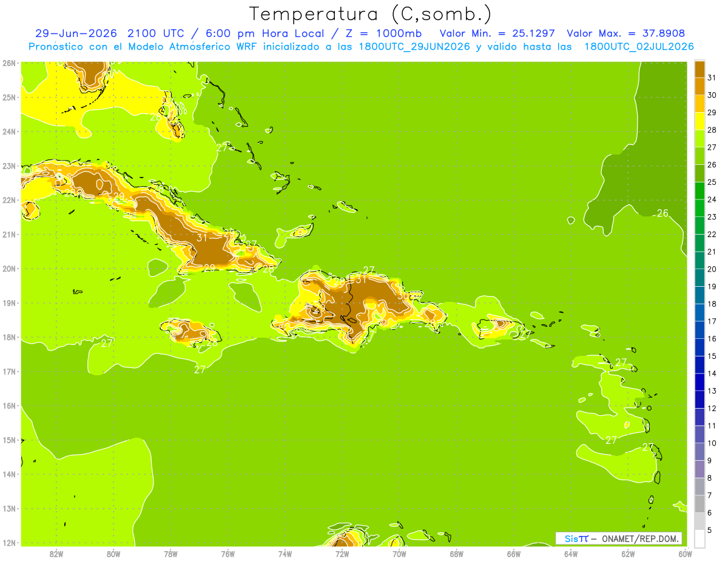Click the '60W' longitude axis label
The width and height of the screenshot is (728, 562).
pos(685,554)
